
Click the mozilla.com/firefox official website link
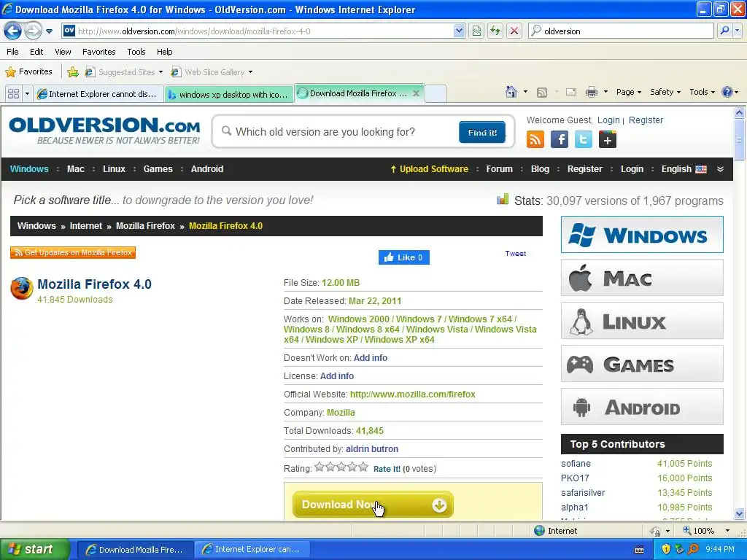(413, 394)
